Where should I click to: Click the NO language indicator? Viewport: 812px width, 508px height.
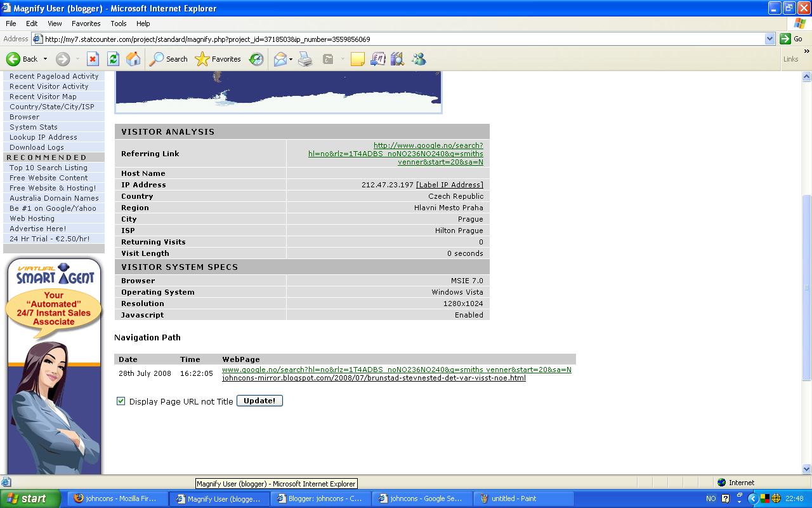point(711,498)
